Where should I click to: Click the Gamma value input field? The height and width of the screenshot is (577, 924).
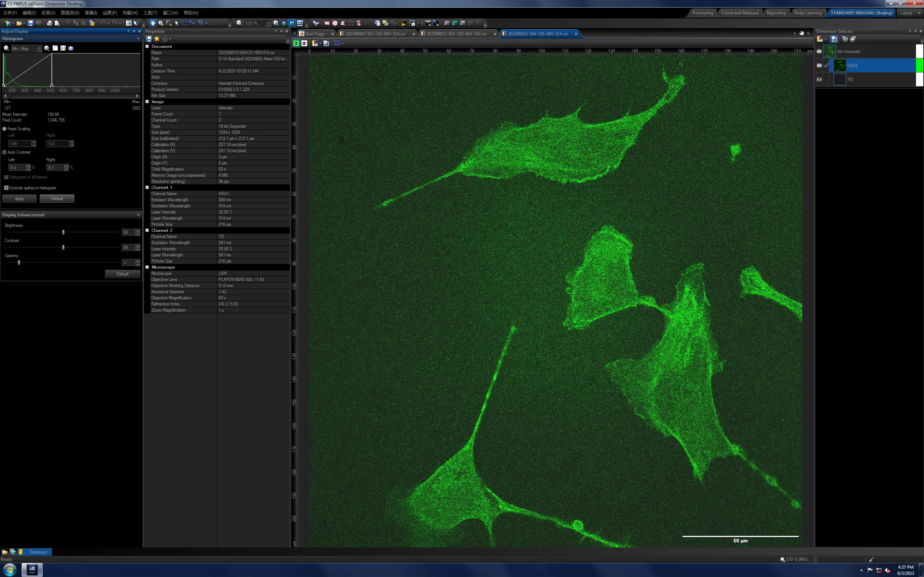tap(128, 263)
